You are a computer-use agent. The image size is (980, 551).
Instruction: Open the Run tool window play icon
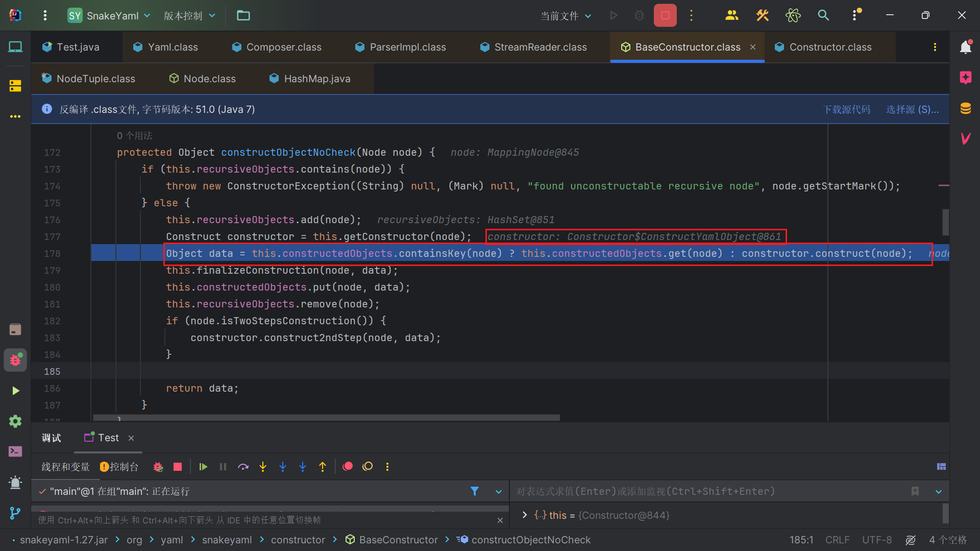(x=15, y=391)
